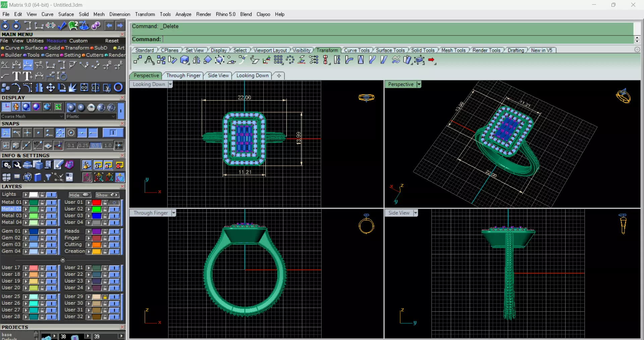
Task: Click the back arrow button in top toolbar
Action: coord(109,25)
